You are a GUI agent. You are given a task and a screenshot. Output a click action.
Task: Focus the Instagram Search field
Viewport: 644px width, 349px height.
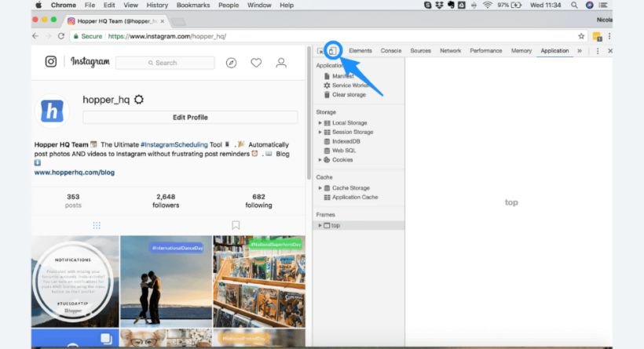165,63
